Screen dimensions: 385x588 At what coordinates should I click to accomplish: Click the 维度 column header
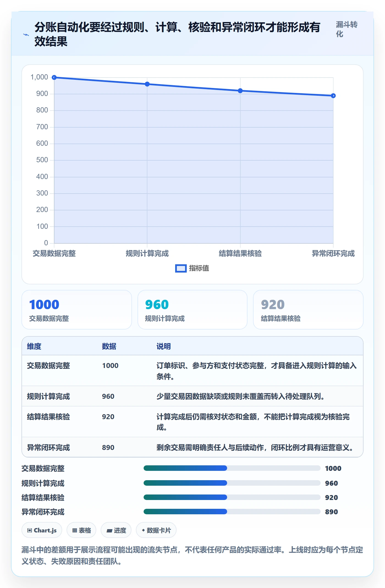tap(34, 347)
